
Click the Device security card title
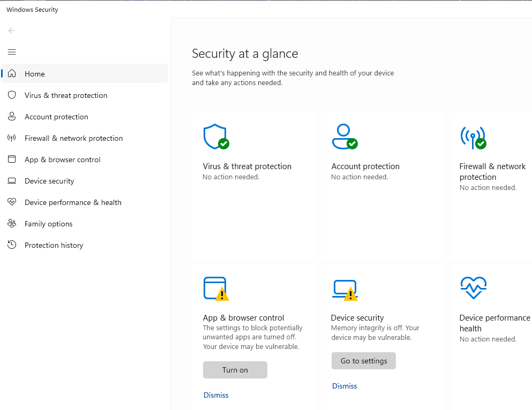point(357,318)
